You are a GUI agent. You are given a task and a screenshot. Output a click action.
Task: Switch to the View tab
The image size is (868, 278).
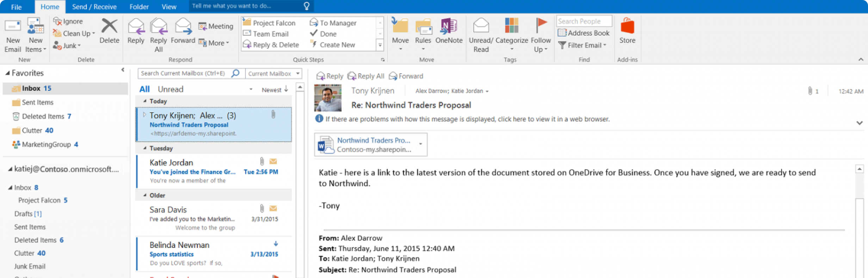tap(169, 7)
